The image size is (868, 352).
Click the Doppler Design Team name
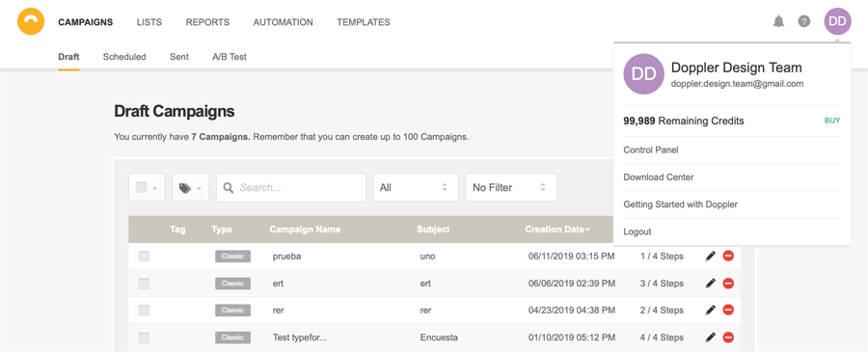pyautogui.click(x=736, y=68)
